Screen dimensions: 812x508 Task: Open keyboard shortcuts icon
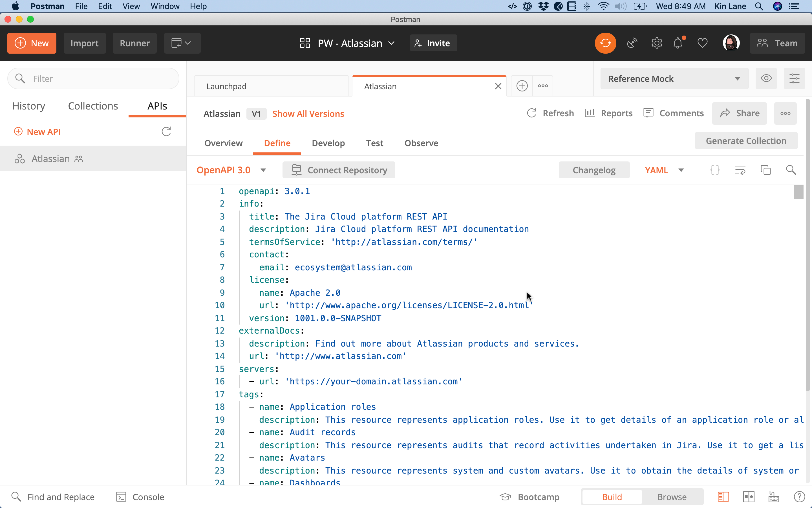click(x=774, y=497)
